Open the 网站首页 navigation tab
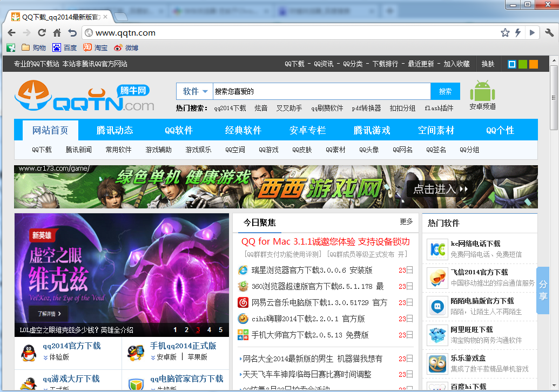The height and width of the screenshot is (392, 559). click(x=50, y=130)
